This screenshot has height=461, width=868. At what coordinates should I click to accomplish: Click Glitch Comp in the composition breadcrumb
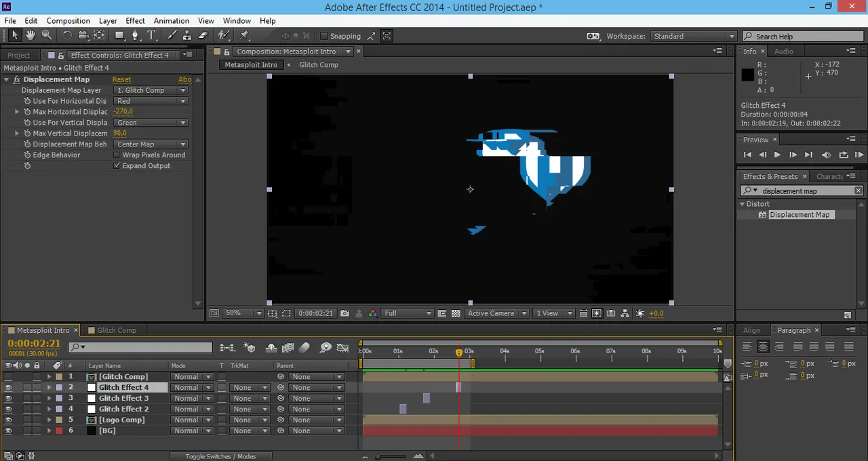tap(319, 65)
